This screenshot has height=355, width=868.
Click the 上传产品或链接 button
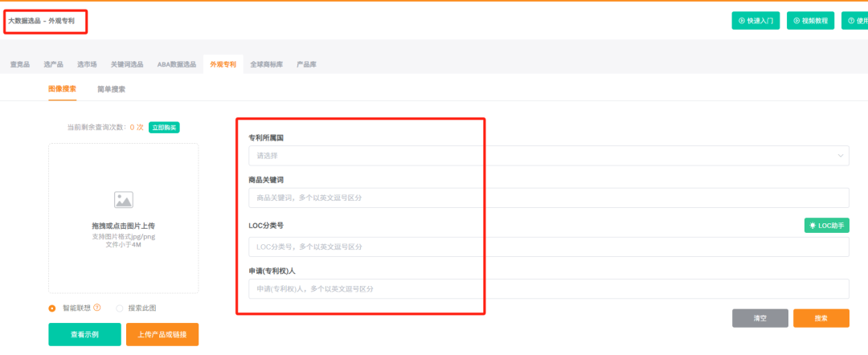click(x=162, y=335)
